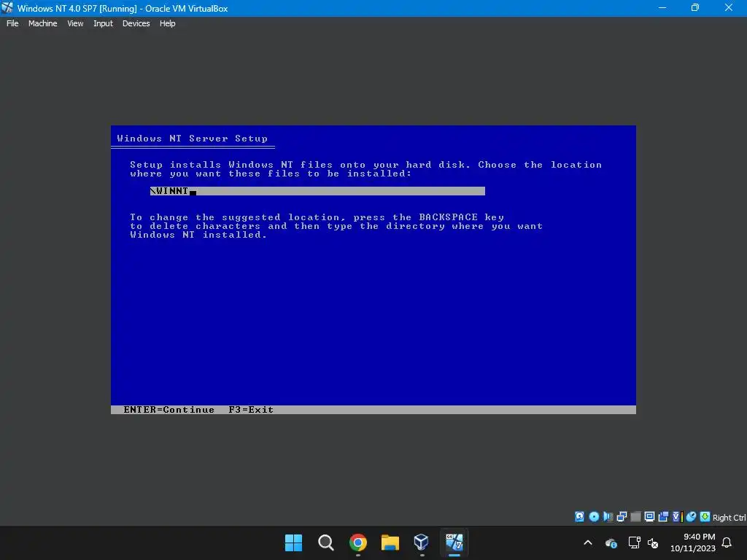
Task: Select the running Windows NT VM taskbar icon
Action: [x=454, y=542]
